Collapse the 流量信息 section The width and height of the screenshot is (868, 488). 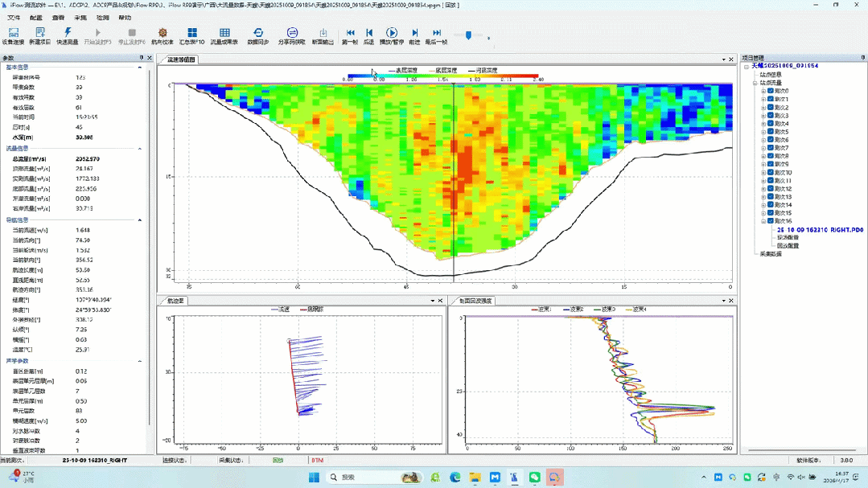139,149
